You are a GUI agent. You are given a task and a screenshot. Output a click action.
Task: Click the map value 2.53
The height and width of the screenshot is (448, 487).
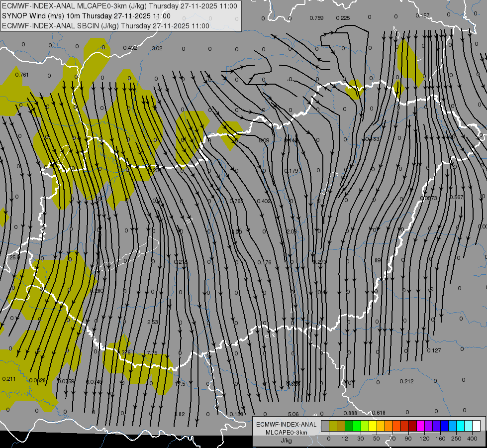[153, 322]
